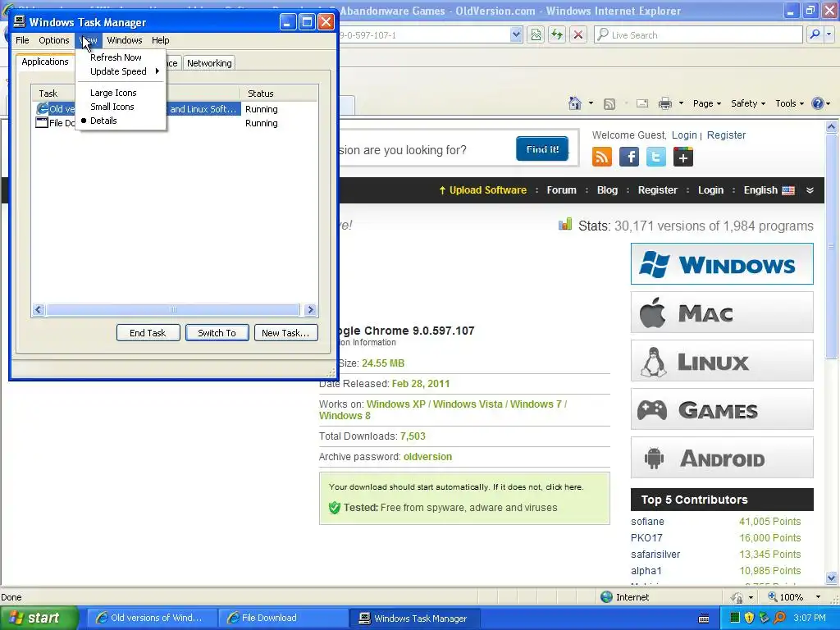
Task: Open the Windows menu in Task Manager
Action: point(125,40)
